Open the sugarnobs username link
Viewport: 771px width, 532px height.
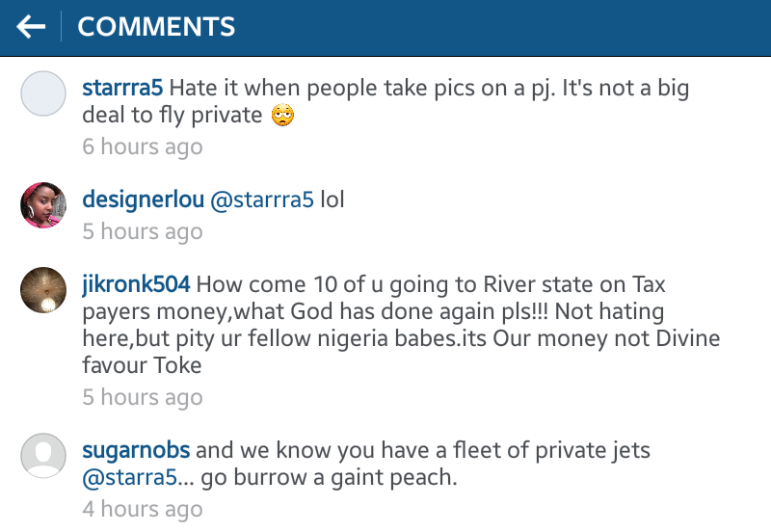pos(136,450)
